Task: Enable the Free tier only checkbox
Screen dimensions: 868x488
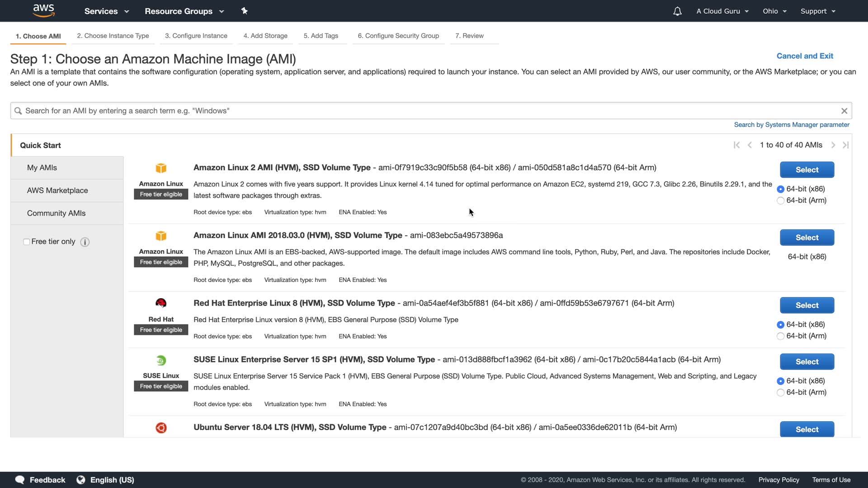Action: coord(27,242)
